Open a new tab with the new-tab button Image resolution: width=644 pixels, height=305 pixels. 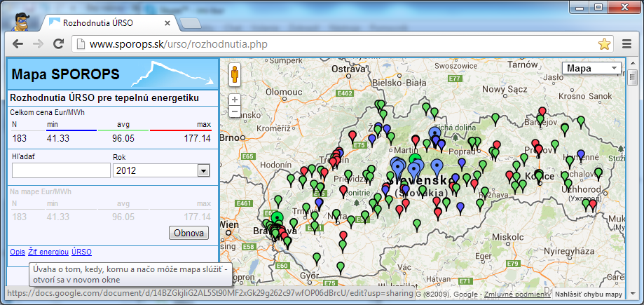191,23
